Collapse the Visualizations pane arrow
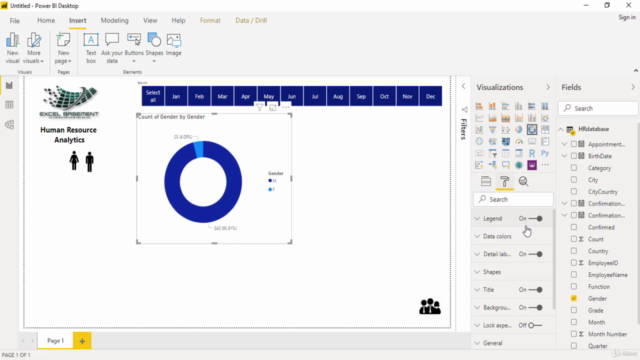The image size is (640, 360). point(548,87)
